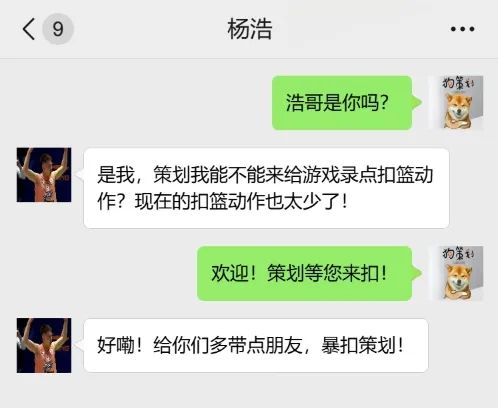Tap the text 现在的扣篮动作也太少了
Screen dimensions: 498x408
(237, 202)
